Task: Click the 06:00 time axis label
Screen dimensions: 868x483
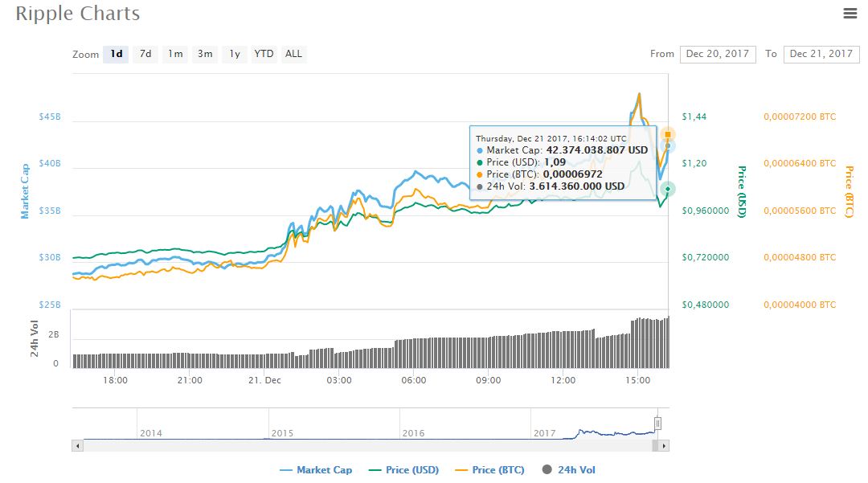Action: coord(414,381)
